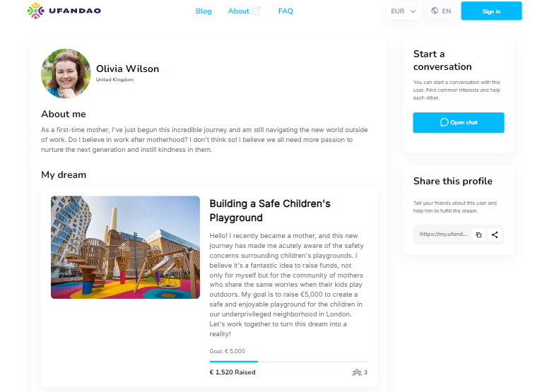535x392 pixels.
Task: Go to the Blog page
Action: 204,11
